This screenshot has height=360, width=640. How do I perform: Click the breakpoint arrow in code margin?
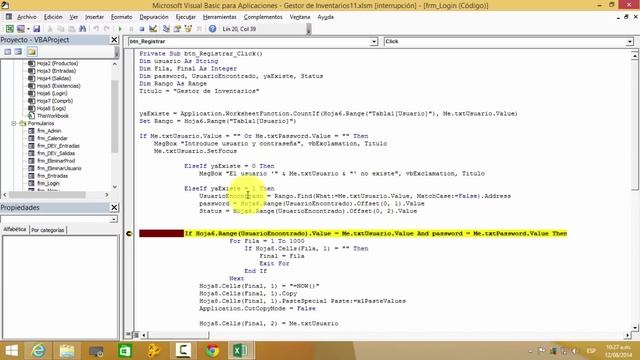pos(129,233)
